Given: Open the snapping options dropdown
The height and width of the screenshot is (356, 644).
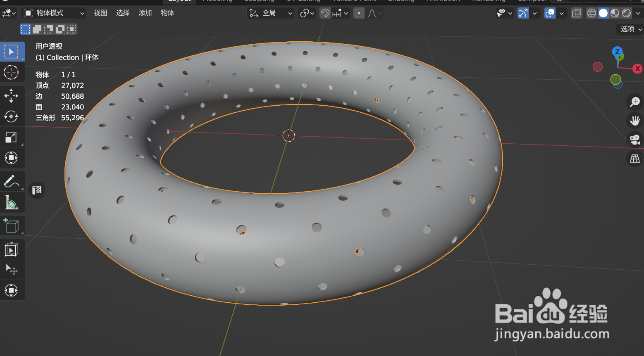Looking at the screenshot, I should (x=341, y=13).
